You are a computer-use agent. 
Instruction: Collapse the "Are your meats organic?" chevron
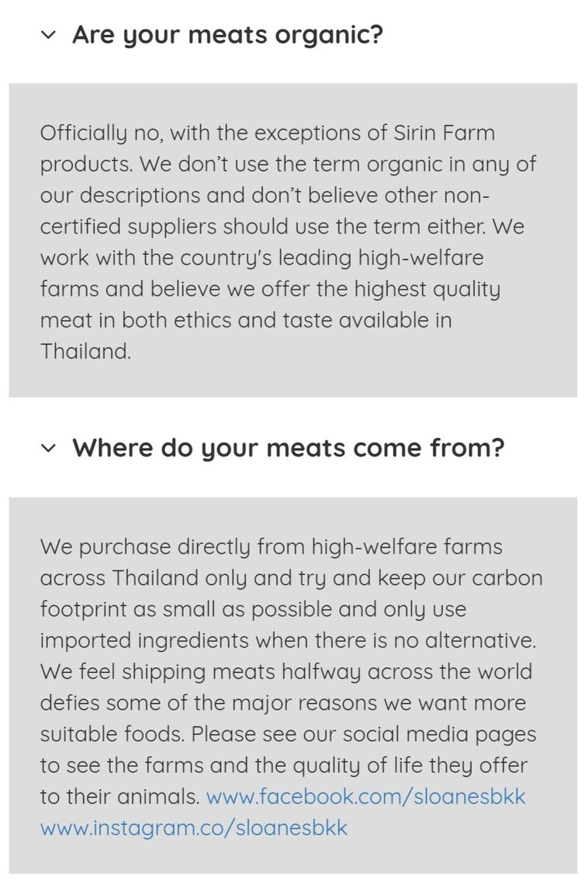(x=48, y=36)
